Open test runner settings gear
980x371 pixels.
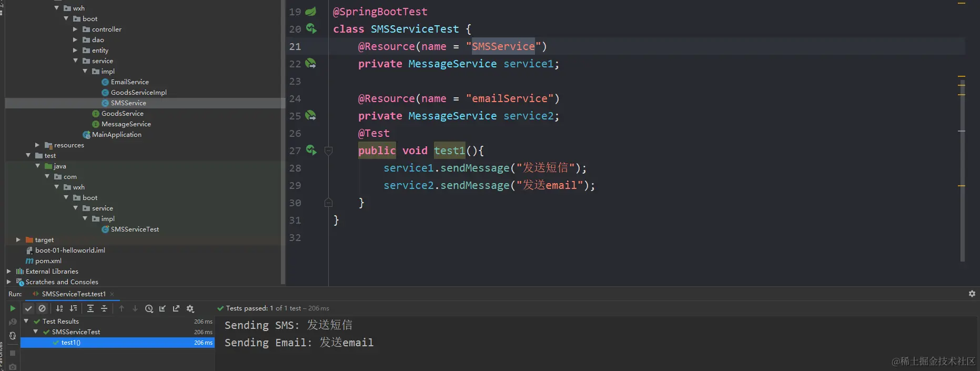[190, 308]
